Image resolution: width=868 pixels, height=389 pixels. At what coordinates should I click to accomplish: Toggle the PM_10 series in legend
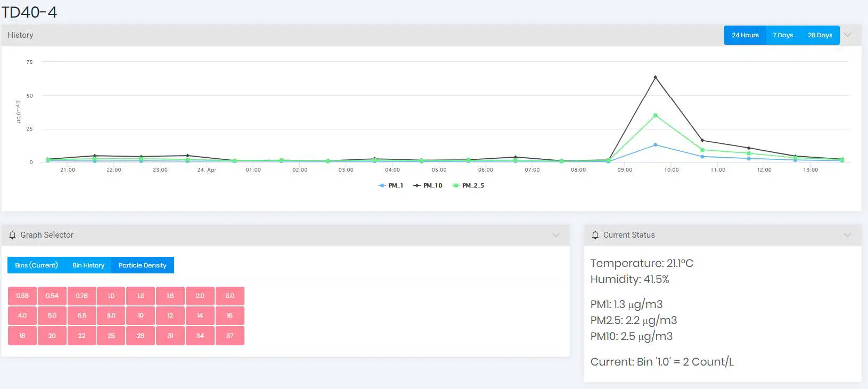428,185
